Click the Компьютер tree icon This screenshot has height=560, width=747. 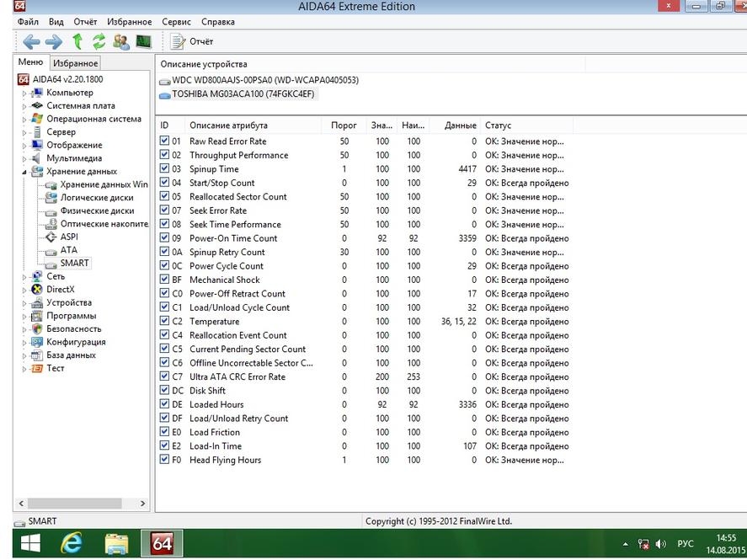(37, 93)
